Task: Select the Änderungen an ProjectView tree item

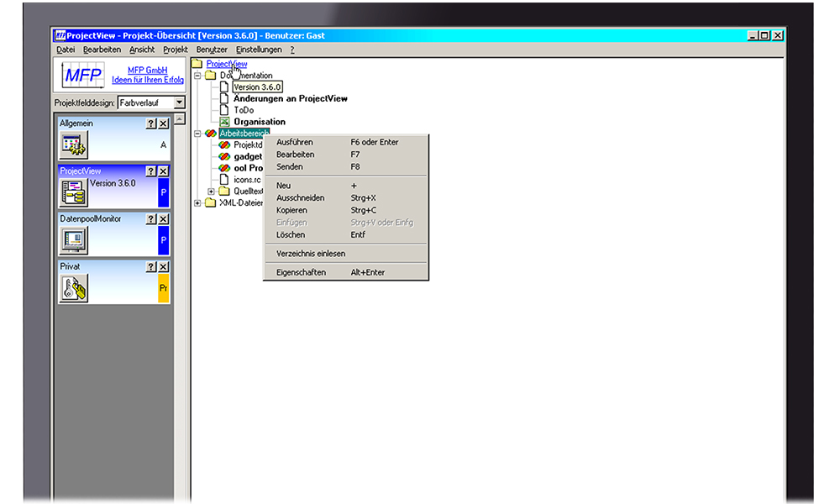Action: point(291,98)
